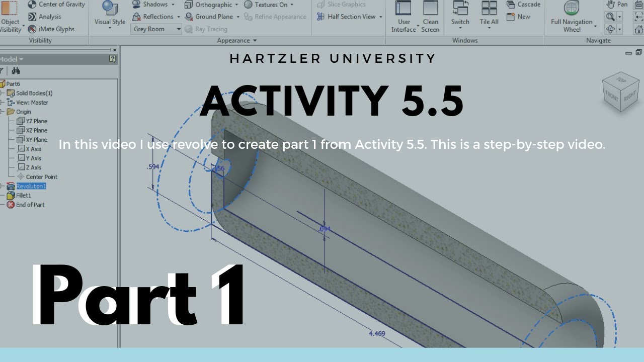Click the Ground Plane icon
Viewport: 644px width, 362px height.
pos(189,17)
